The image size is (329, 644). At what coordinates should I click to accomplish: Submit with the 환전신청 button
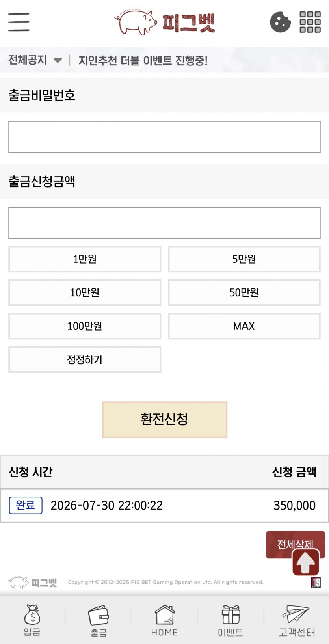[164, 420]
